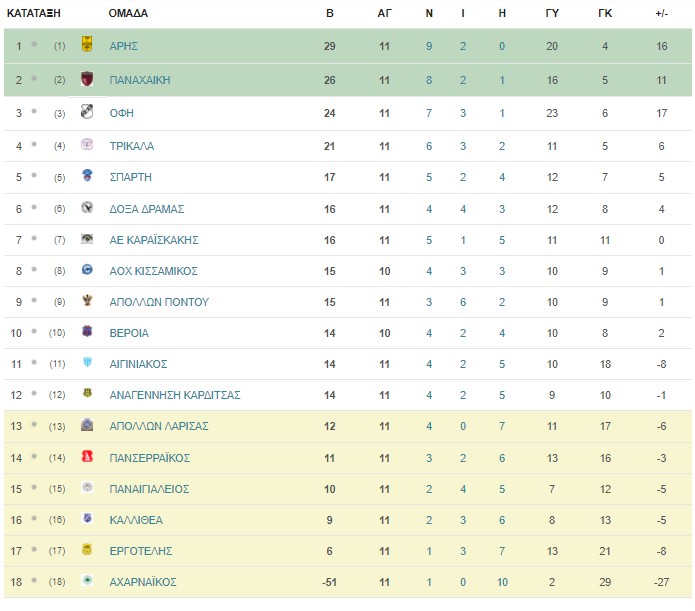Select ΑΠΟΛΛΩΝ ΠΟΝΤΟΥ team name
695x611 pixels.
(x=159, y=302)
